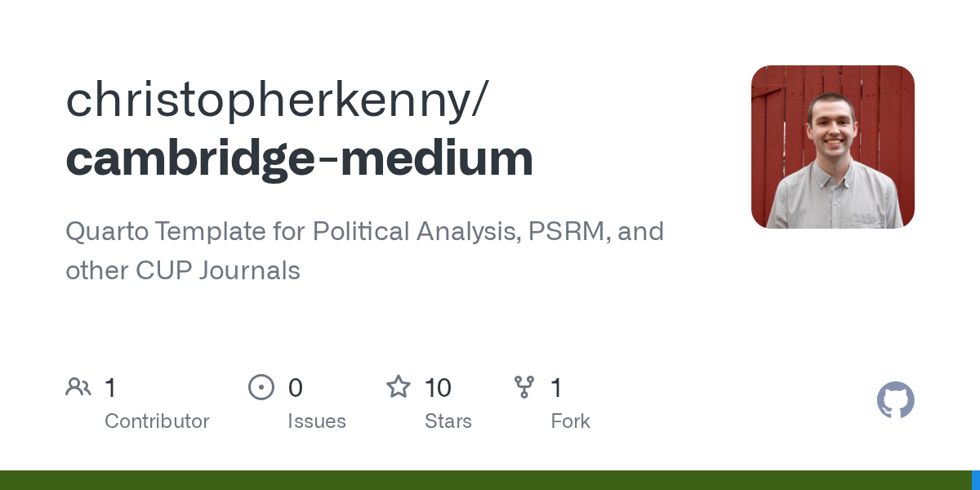Screen dimensions: 980x490
Task: Click the fork branch icon
Action: point(524,387)
